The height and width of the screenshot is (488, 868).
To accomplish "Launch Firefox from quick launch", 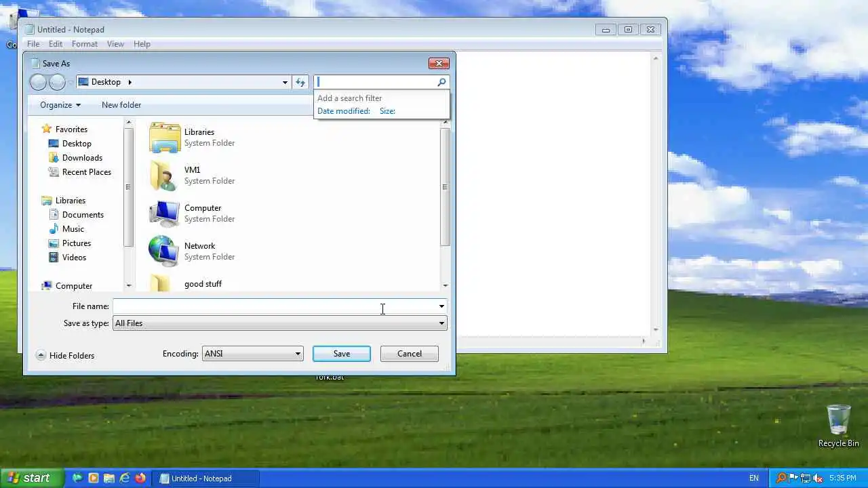I will (140, 478).
